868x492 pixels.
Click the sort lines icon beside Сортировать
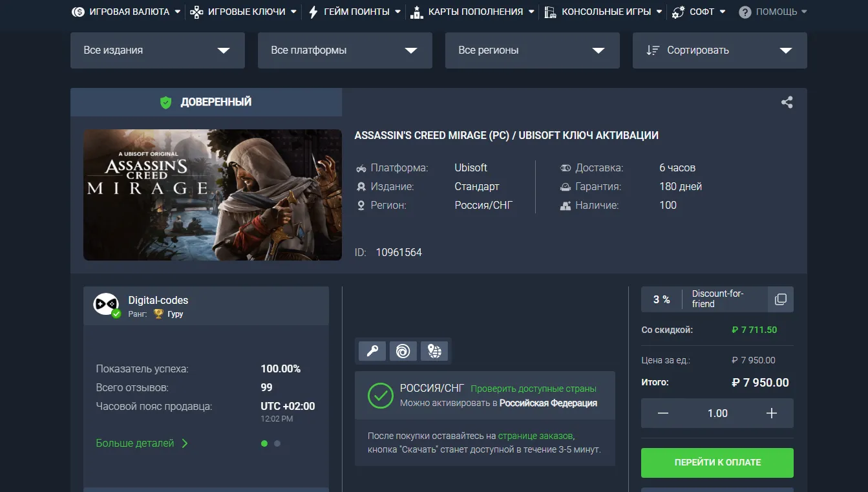coord(653,50)
